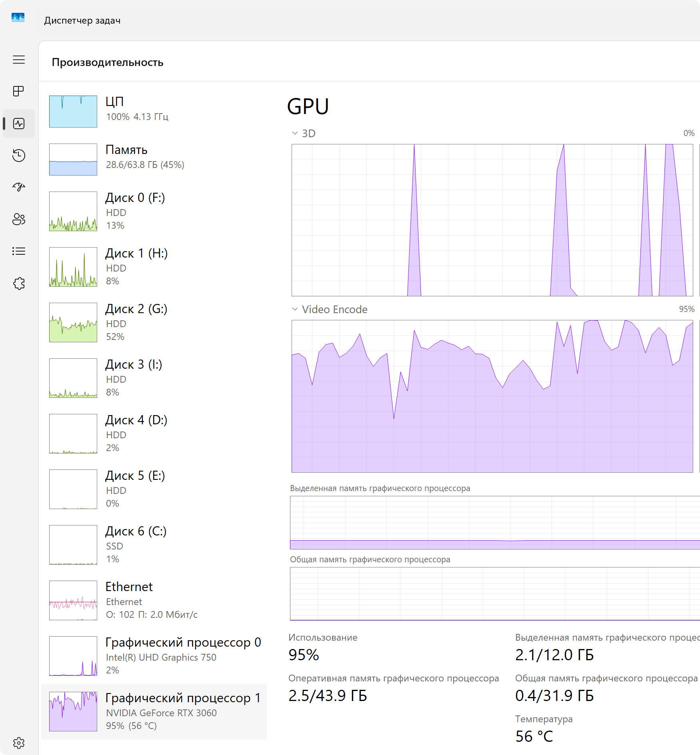700x755 pixels.
Task: Open the Startup apps page icon
Action: pyautogui.click(x=19, y=187)
